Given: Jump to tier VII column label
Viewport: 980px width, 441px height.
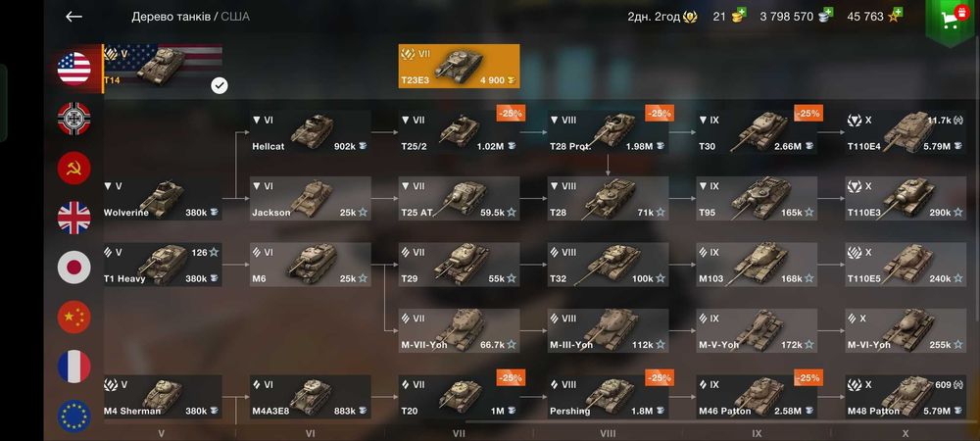Looking at the screenshot, I should pos(459,433).
